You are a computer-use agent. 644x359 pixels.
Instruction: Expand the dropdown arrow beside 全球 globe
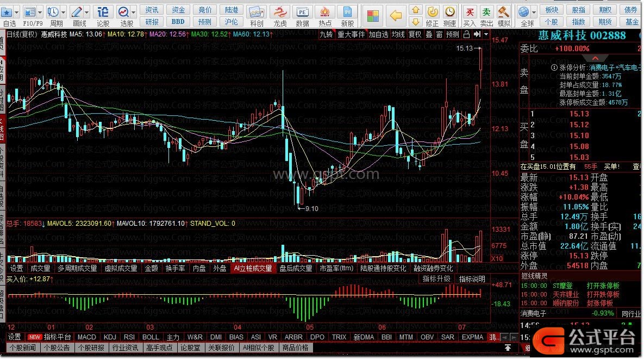[x=534, y=13]
